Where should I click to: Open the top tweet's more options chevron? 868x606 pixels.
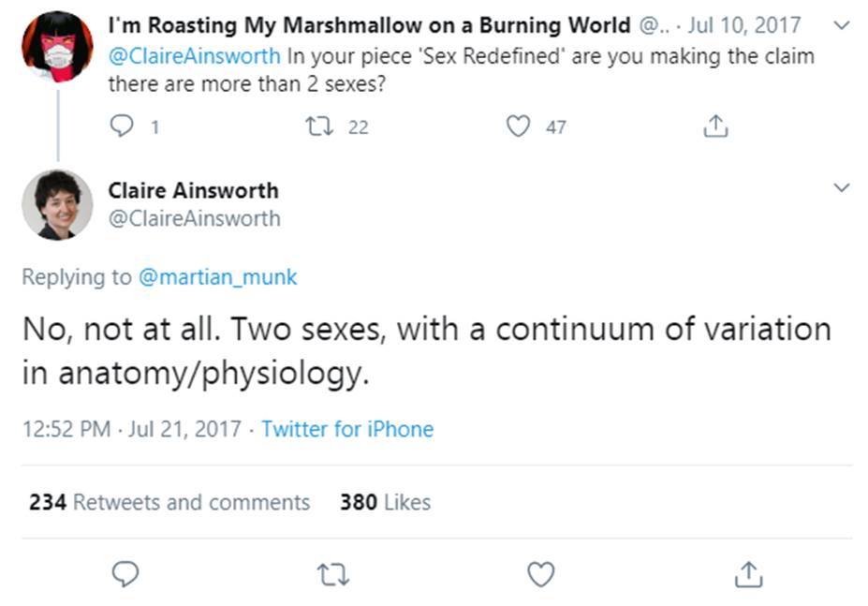click(x=842, y=25)
